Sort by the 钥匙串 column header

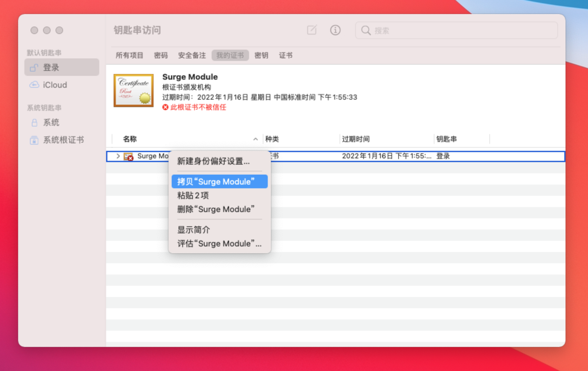(462, 139)
